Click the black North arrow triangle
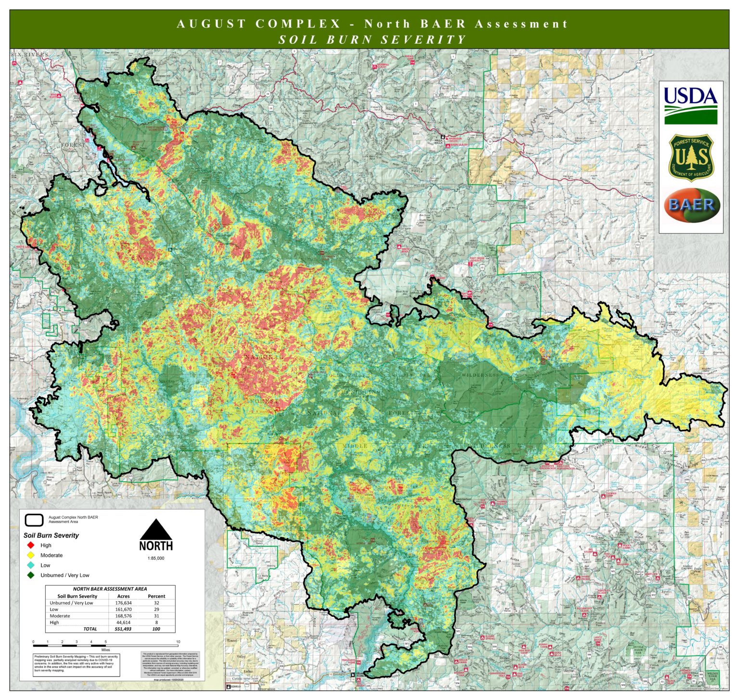This screenshot has height=700, width=739. (156, 530)
